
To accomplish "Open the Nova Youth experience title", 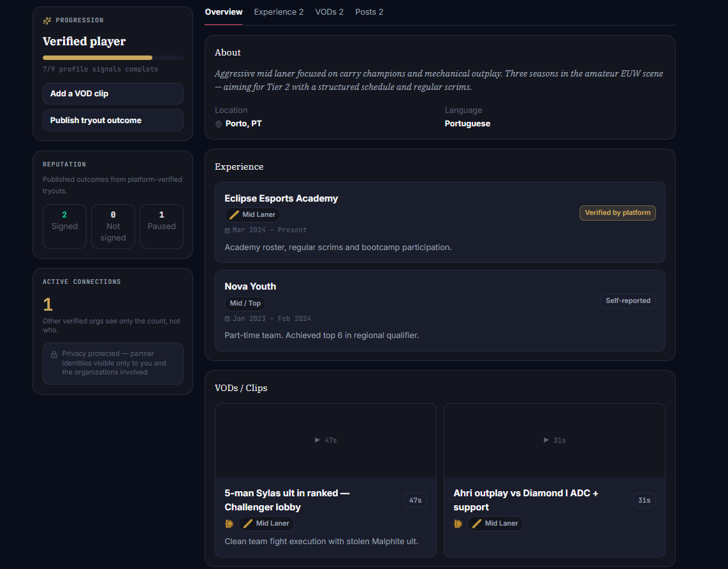I will coord(251,286).
